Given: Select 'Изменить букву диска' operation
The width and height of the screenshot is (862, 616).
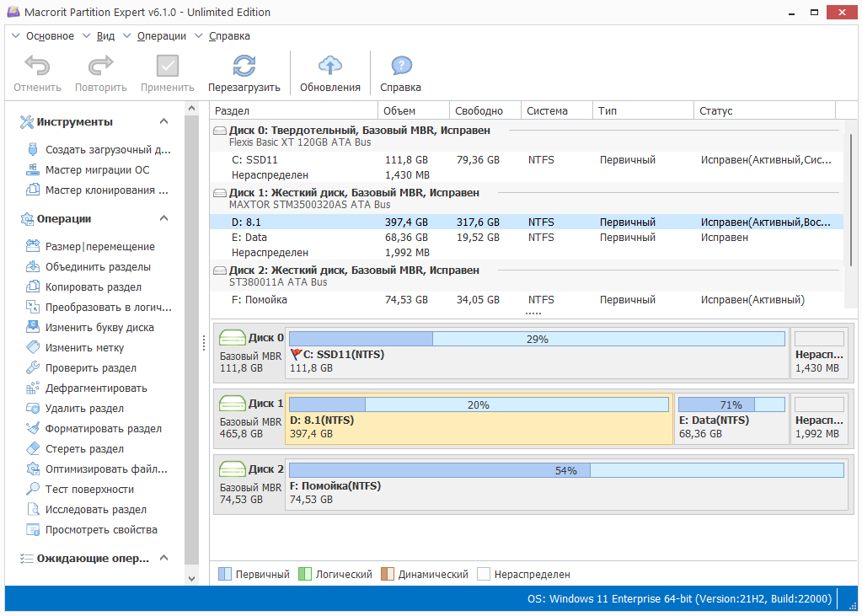Looking at the screenshot, I should [90, 328].
